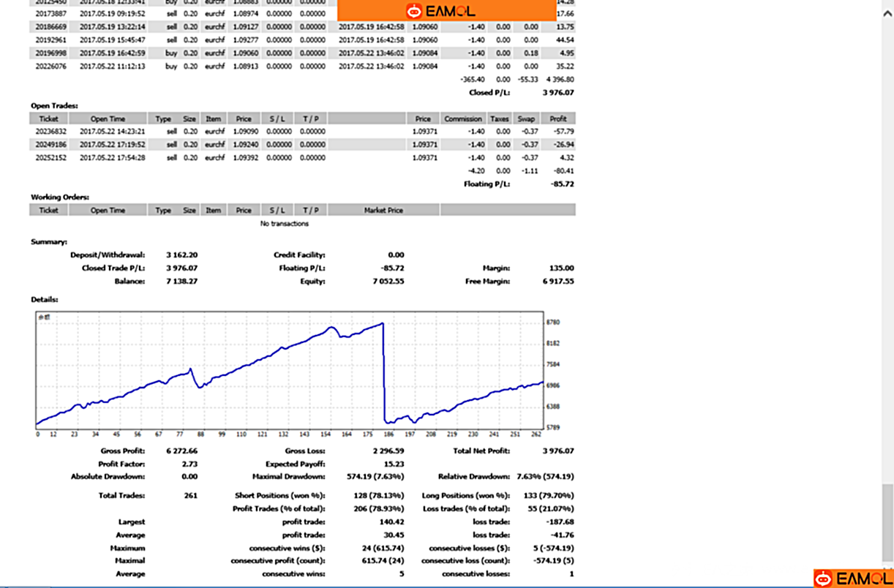The image size is (894, 588).
Task: Click the "Credit Facility:" label
Action: coord(298,255)
